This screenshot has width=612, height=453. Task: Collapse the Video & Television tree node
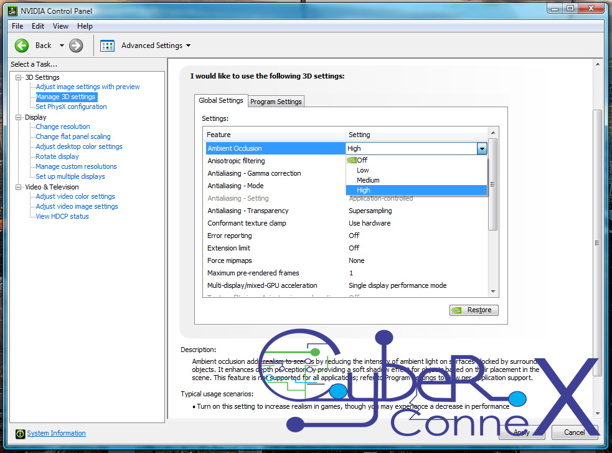click(18, 187)
